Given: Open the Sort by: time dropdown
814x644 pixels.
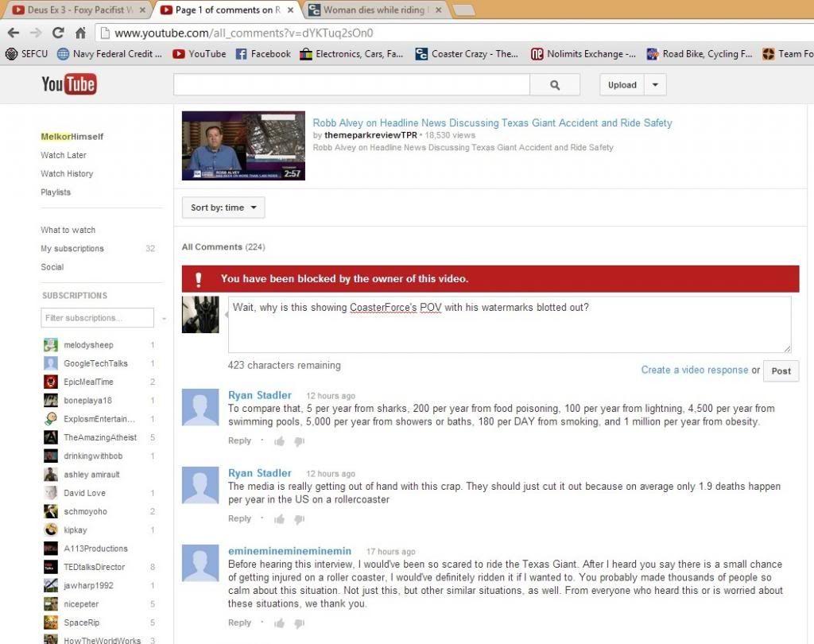Looking at the screenshot, I should [x=223, y=208].
